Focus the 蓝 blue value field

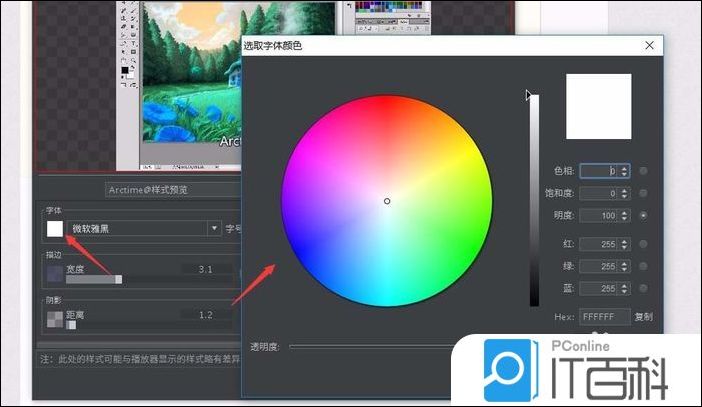click(x=599, y=288)
